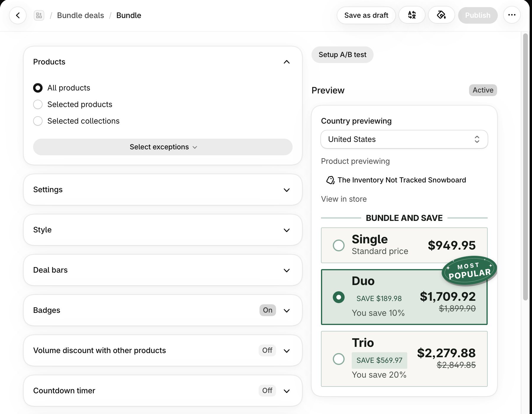This screenshot has height=414, width=532.
Task: Click the Publish button
Action: point(478,15)
